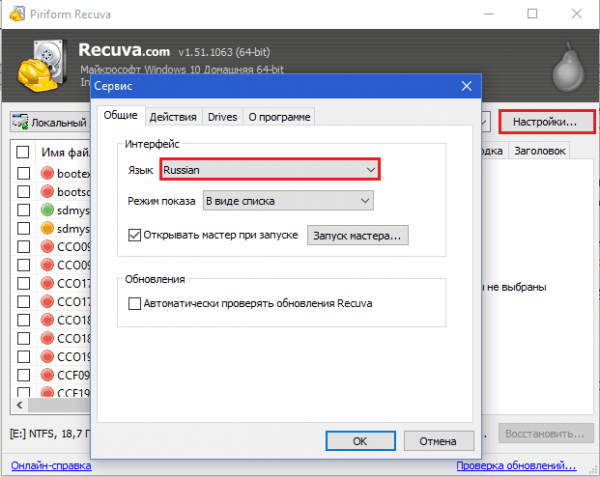
Task: Open the Drives tab
Action: pos(222,117)
